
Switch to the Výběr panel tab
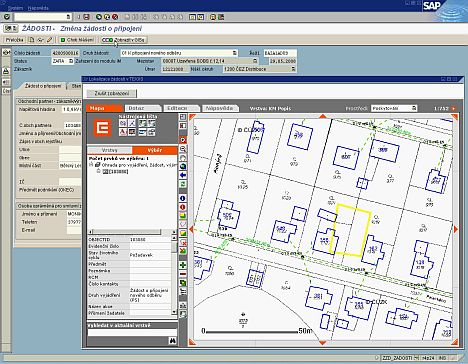pyautogui.click(x=155, y=150)
